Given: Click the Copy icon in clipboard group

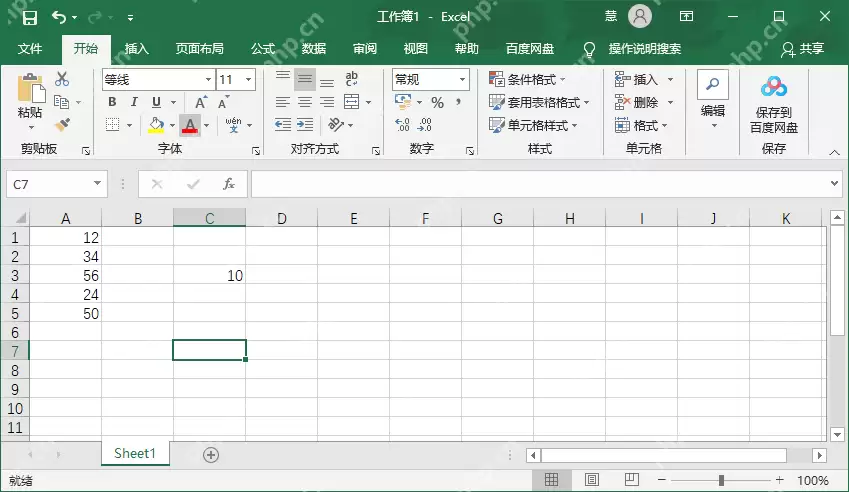Looking at the screenshot, I should click(61, 102).
